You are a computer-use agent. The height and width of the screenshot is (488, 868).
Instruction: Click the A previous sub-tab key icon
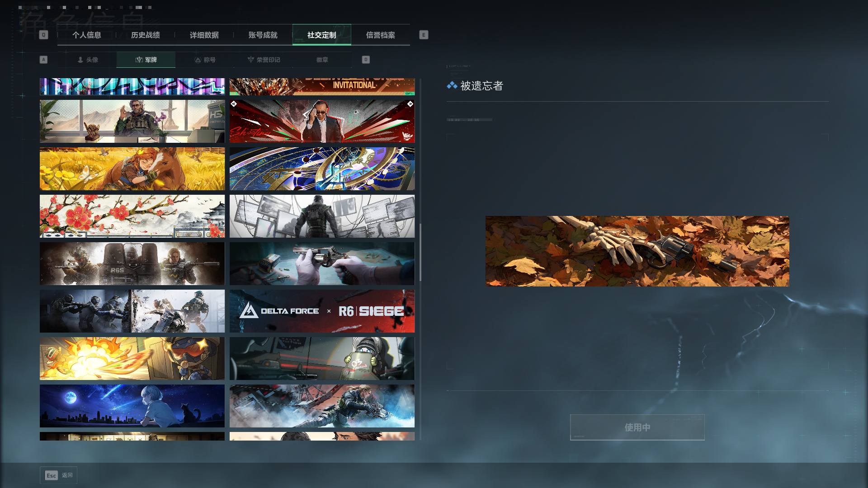(x=43, y=60)
